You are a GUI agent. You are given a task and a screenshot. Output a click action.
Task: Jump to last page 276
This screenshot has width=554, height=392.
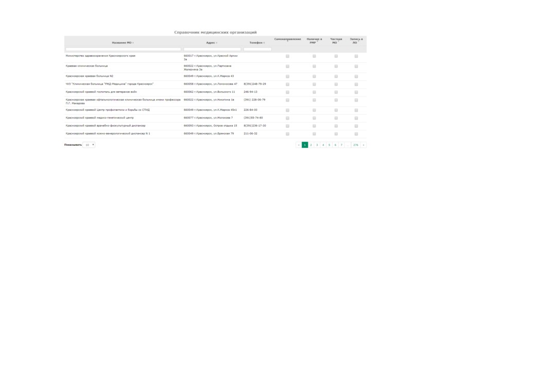tap(355, 145)
